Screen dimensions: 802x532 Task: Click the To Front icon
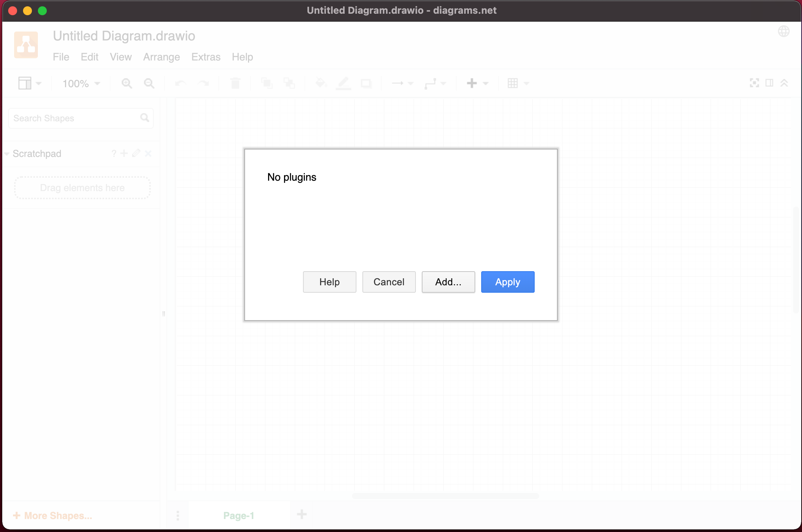[267, 83]
